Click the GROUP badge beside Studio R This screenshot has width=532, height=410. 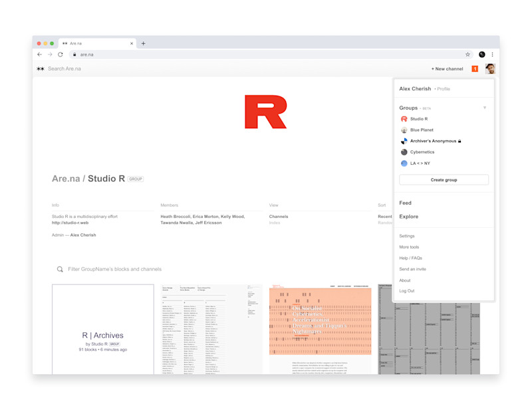coord(136,179)
